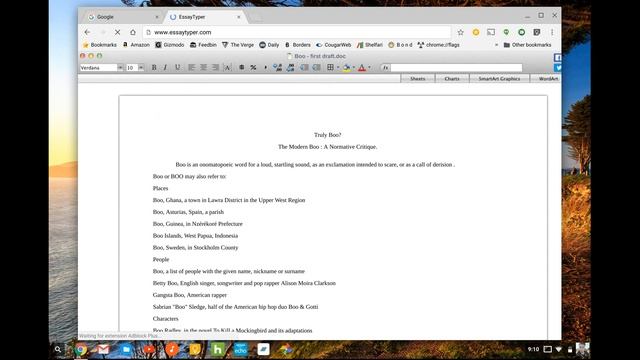The image size is (640, 360).
Task: Open The Verge bookmark
Action: click(x=238, y=45)
